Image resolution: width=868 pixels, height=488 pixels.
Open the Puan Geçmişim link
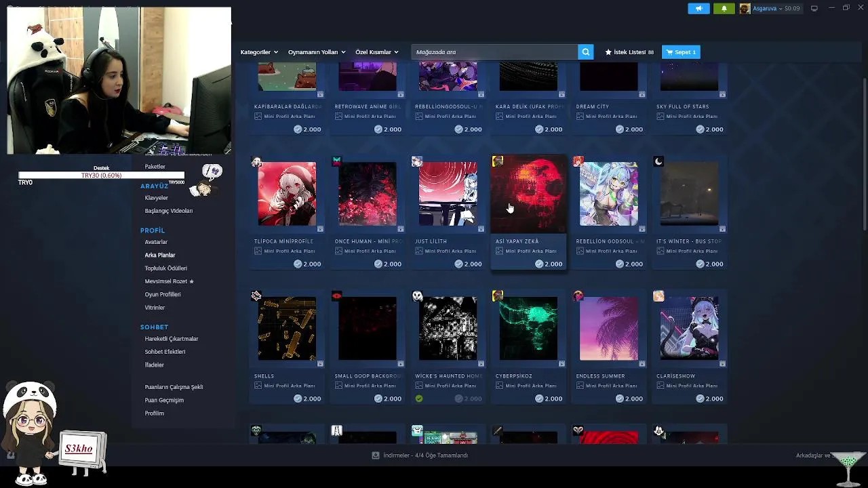(164, 401)
